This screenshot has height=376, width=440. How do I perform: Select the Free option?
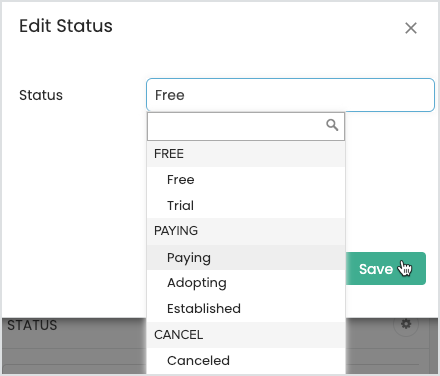(246, 180)
